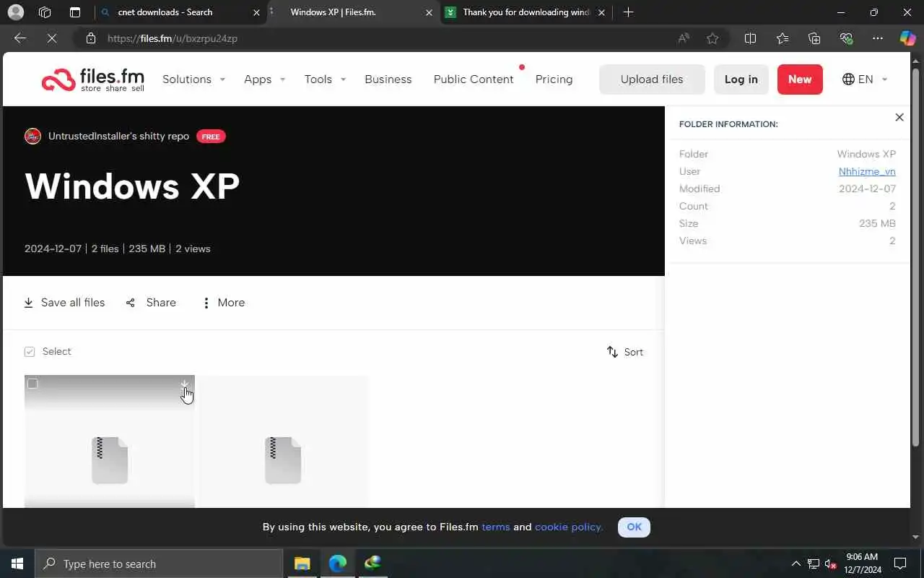Switch to the Thank you for downloading tab
924x578 pixels.
click(526, 12)
